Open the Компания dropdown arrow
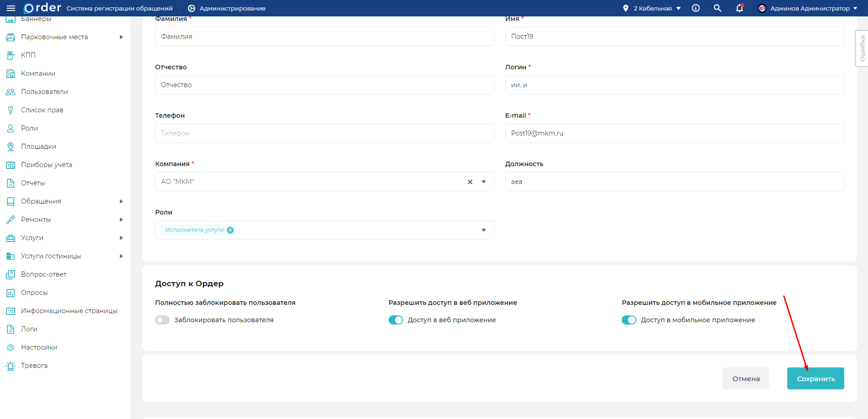This screenshot has width=868, height=419. (484, 182)
